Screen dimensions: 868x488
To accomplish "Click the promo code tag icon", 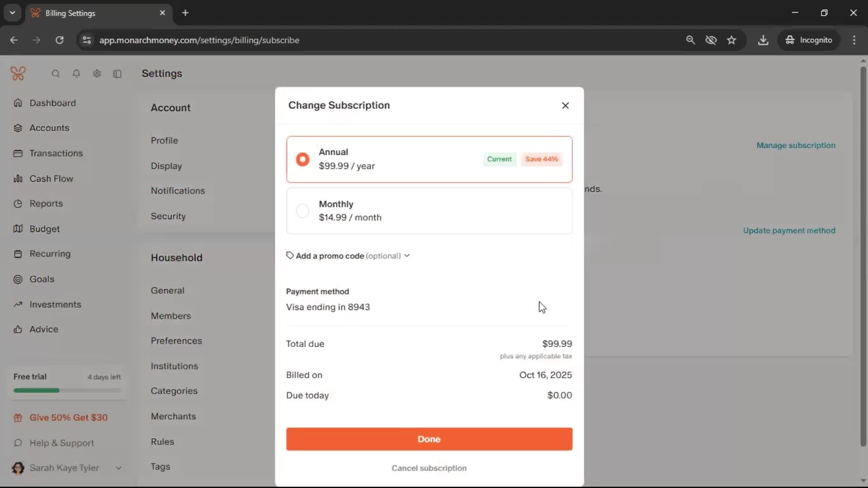I will [290, 255].
